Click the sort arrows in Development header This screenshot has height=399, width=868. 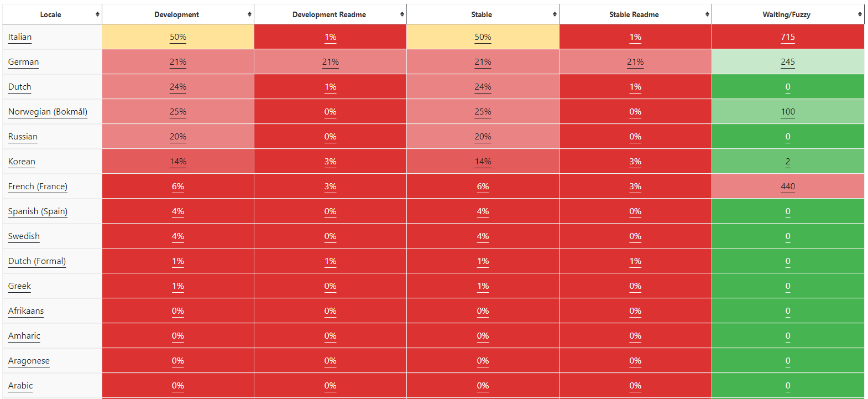[249, 14]
